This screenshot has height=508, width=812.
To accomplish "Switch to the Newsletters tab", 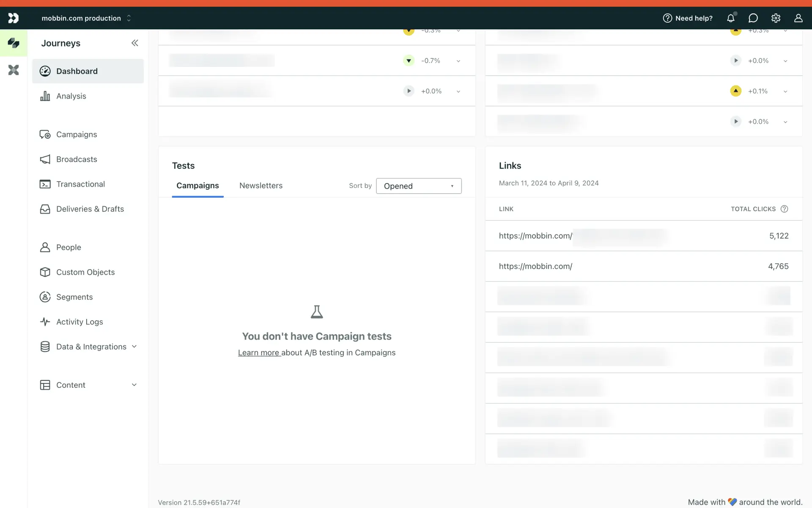I will tap(261, 185).
